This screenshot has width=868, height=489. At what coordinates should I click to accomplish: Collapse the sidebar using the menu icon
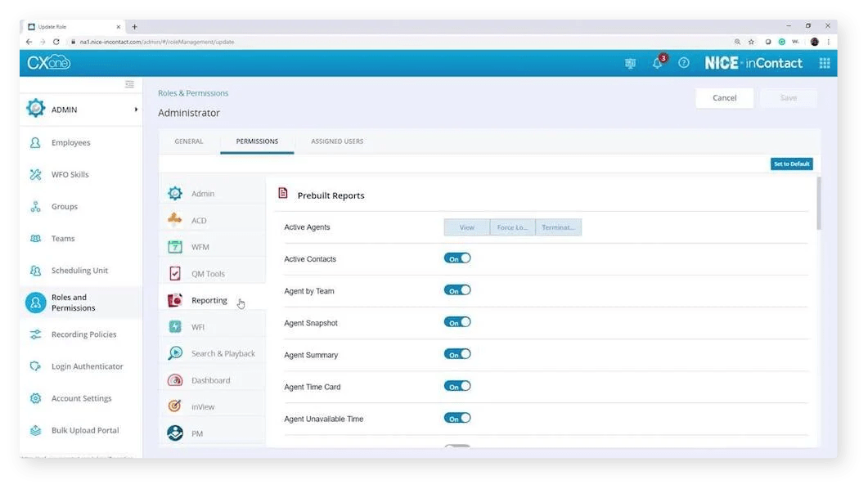tap(129, 84)
